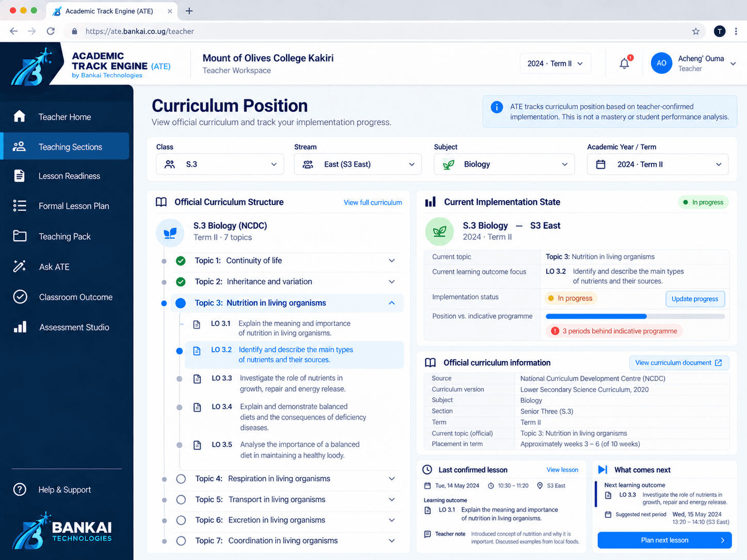Open the Stream dropdown showing East (S3 East)
This screenshot has height=560, width=747.
point(358,164)
